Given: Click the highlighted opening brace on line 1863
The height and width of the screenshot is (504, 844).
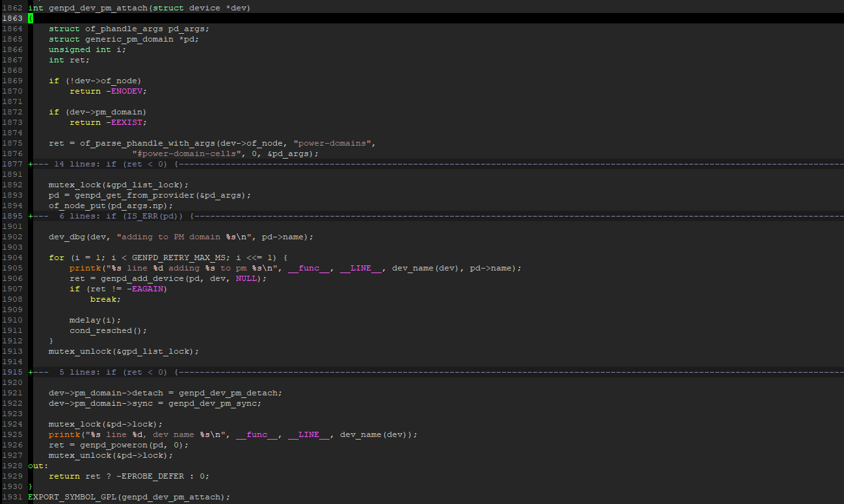Looking at the screenshot, I should pos(30,18).
